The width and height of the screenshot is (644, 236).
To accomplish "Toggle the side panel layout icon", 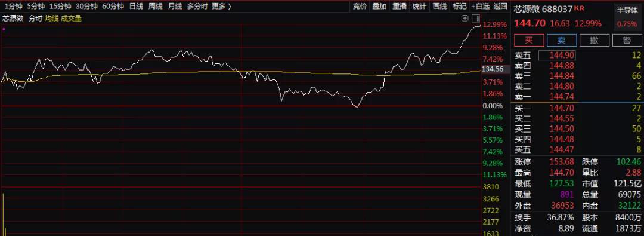I will (476, 18).
